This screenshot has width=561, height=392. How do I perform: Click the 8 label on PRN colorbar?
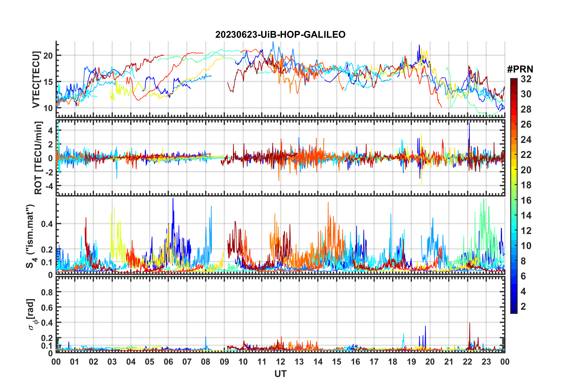click(x=523, y=261)
